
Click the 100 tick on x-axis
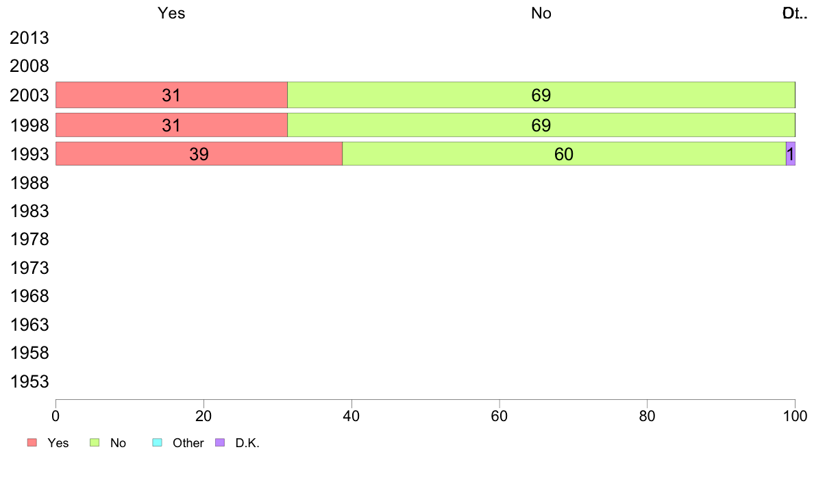point(795,416)
